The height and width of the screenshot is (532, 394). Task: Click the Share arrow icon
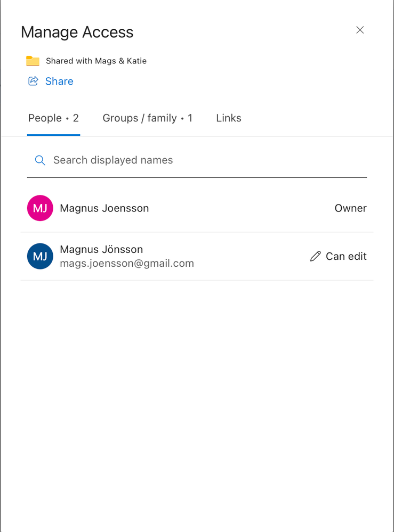point(33,81)
